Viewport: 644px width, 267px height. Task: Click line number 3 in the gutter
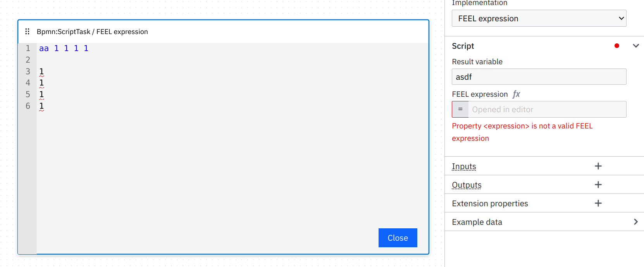point(28,71)
